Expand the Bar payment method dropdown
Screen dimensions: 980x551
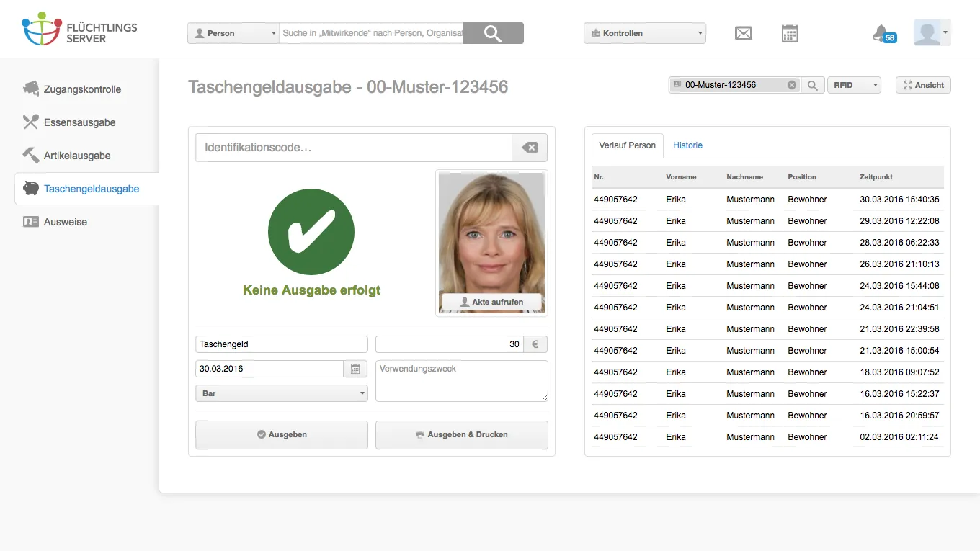pos(282,393)
